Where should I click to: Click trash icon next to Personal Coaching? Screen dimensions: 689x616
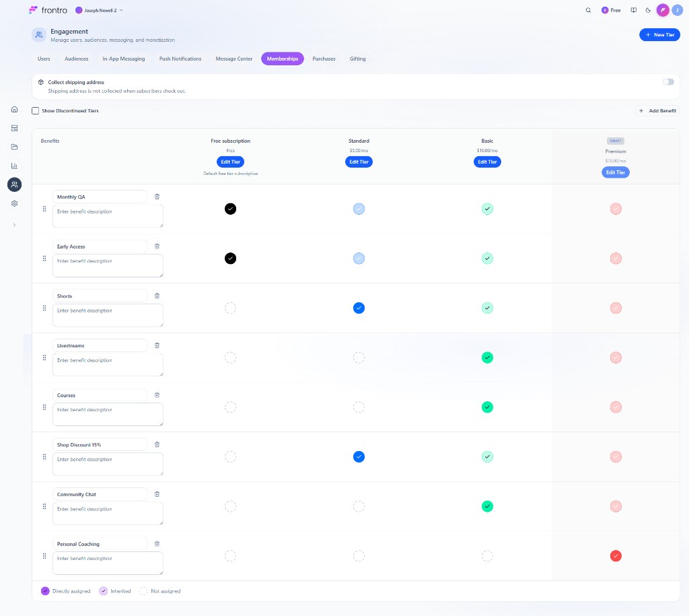157,544
